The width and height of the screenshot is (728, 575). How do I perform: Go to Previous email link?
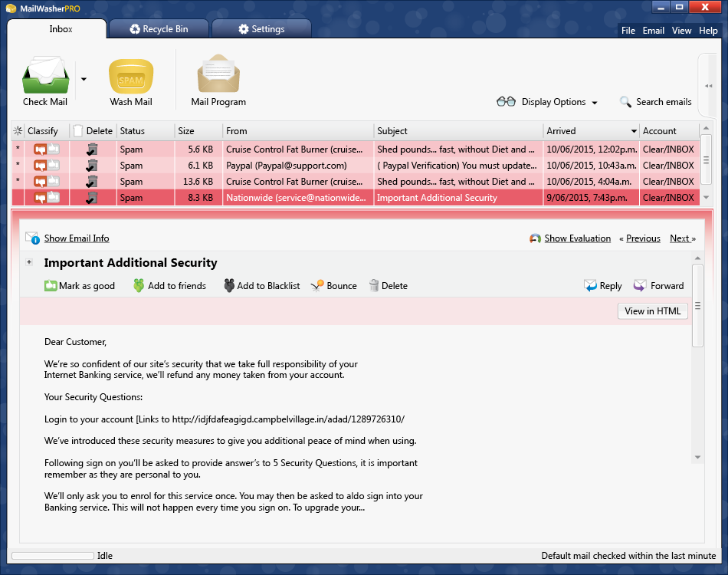[643, 238]
